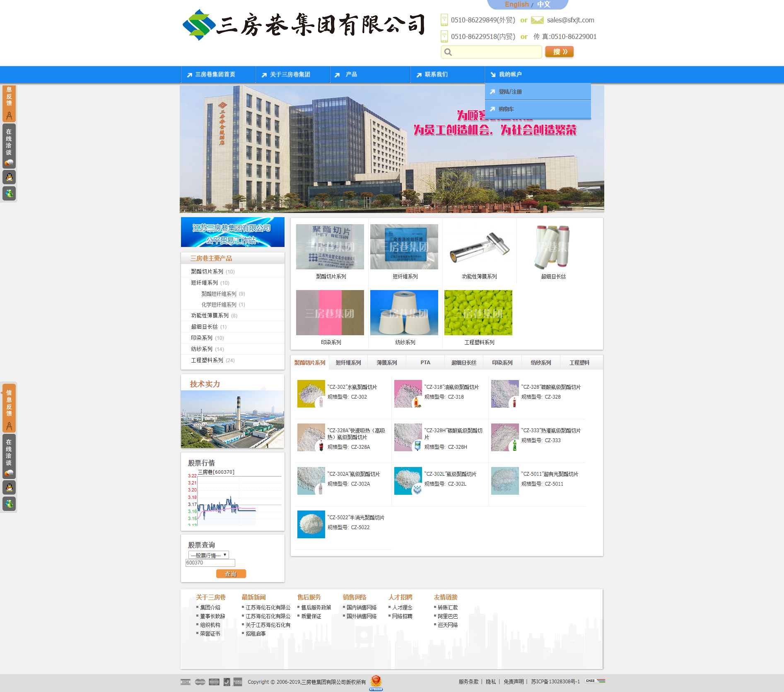Click the email envelope icon
784x692 pixels.
tap(537, 20)
